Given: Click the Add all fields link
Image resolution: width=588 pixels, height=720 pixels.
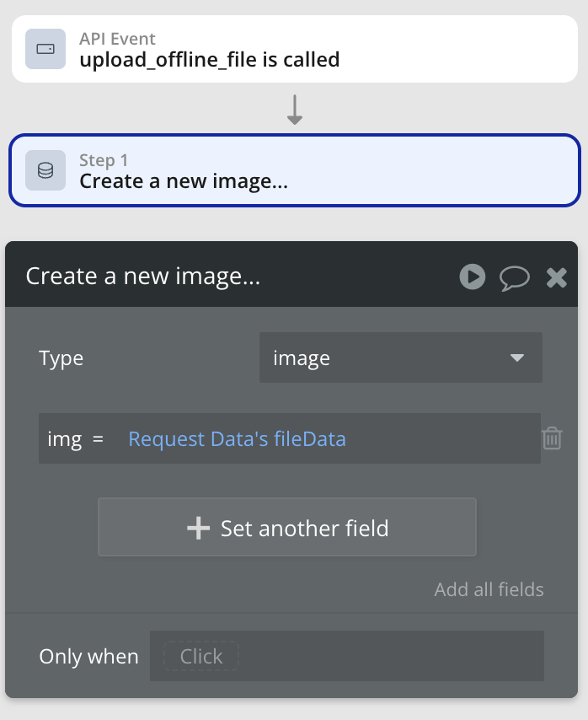Looking at the screenshot, I should 489,589.
